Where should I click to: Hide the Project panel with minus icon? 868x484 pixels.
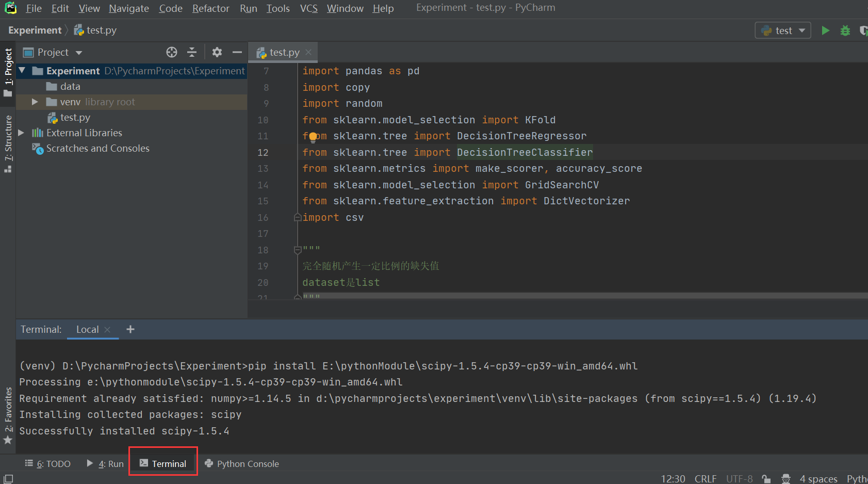point(237,52)
